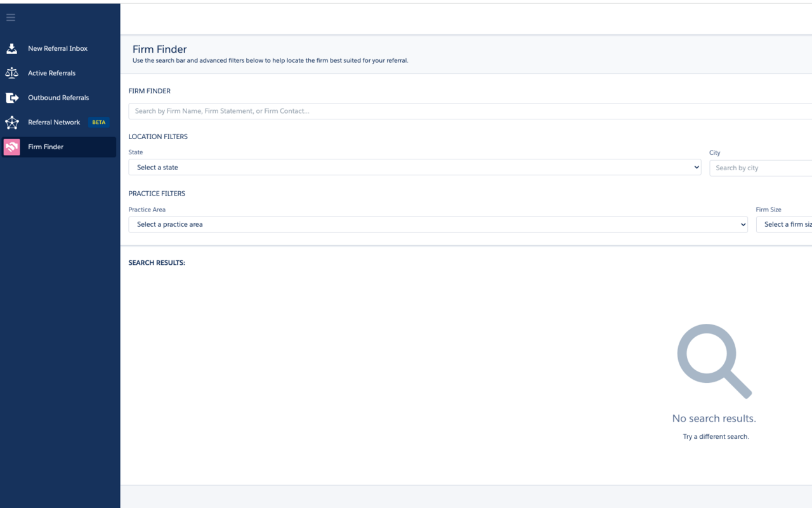The image size is (812, 508).
Task: Click the Referral Network star icon
Action: coord(12,123)
